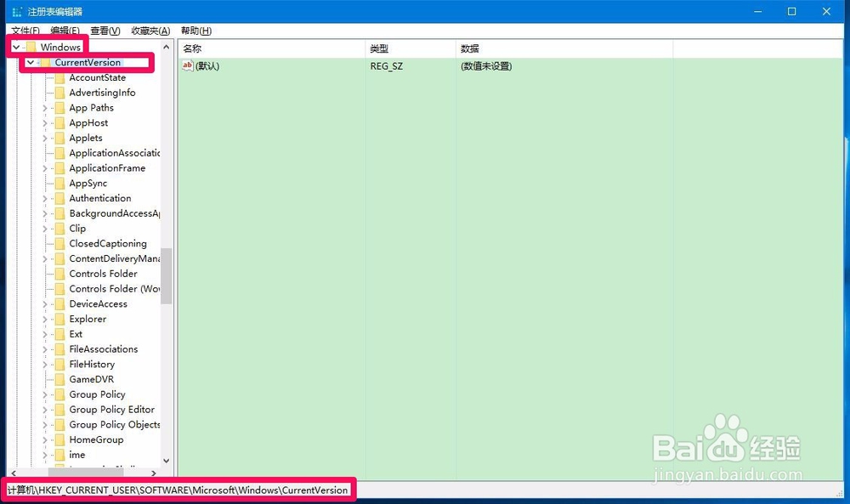Click the Registry Editor app icon in title bar
Screen dimensions: 850x504
click(x=17, y=11)
